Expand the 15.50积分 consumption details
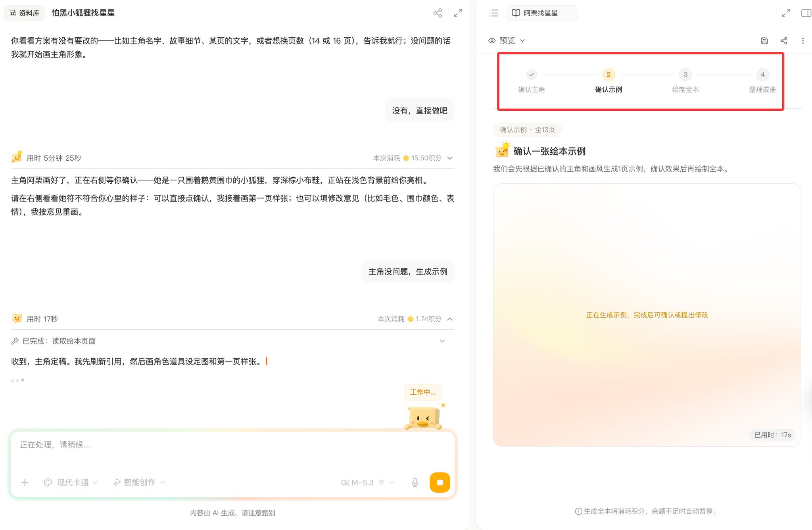 (450, 158)
